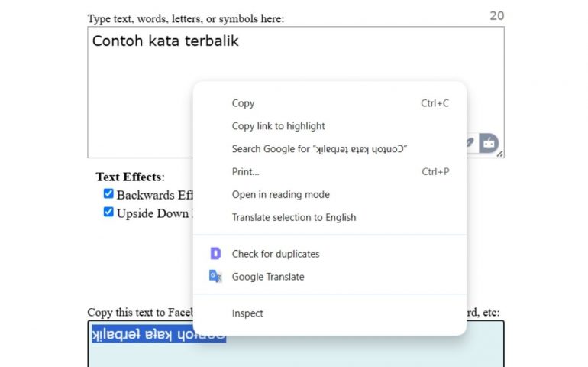Click inside the 'Contoh kata terbalik' input box
The image size is (588, 367).
pos(137,92)
